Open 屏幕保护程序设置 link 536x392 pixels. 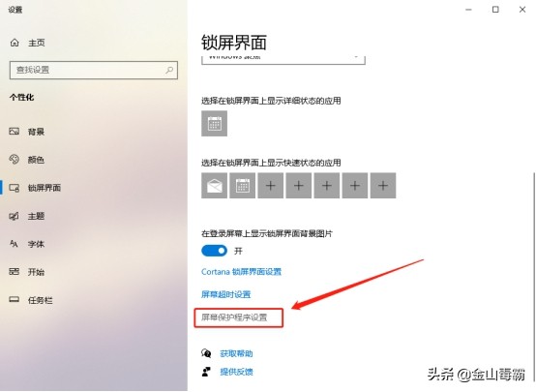pyautogui.click(x=234, y=317)
